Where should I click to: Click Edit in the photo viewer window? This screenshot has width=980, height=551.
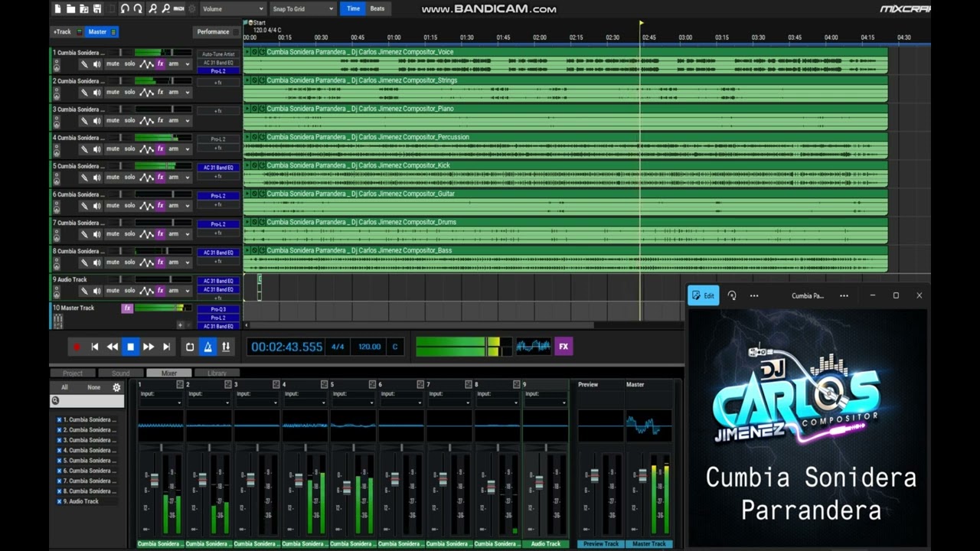coord(703,295)
